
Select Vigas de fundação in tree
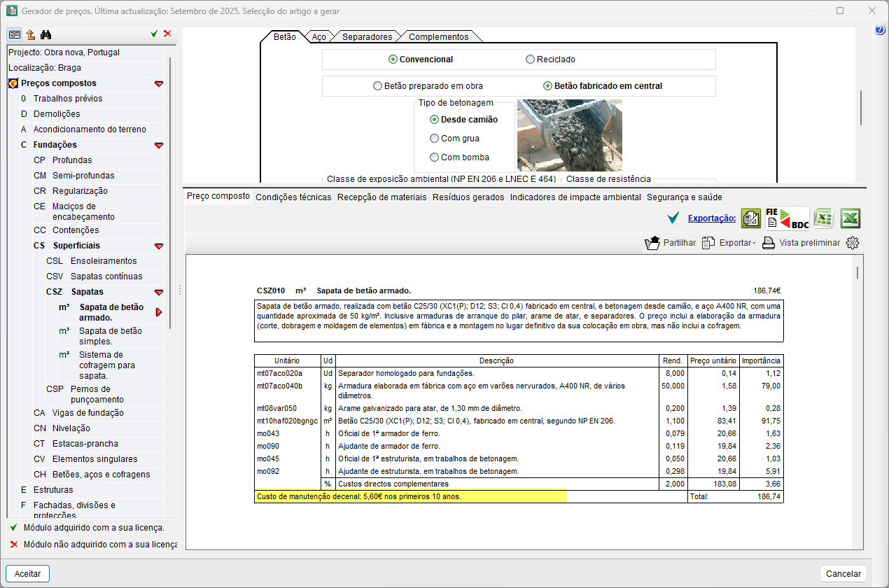[87, 413]
